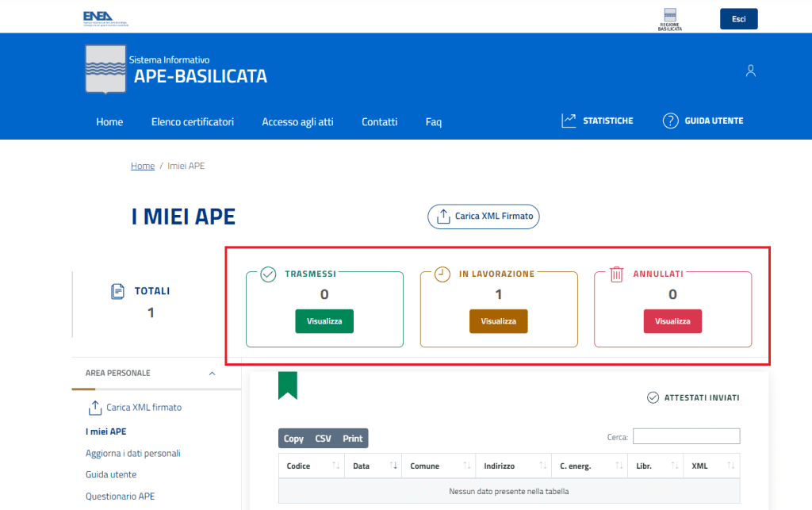Click the ENEA logo

pos(105,18)
